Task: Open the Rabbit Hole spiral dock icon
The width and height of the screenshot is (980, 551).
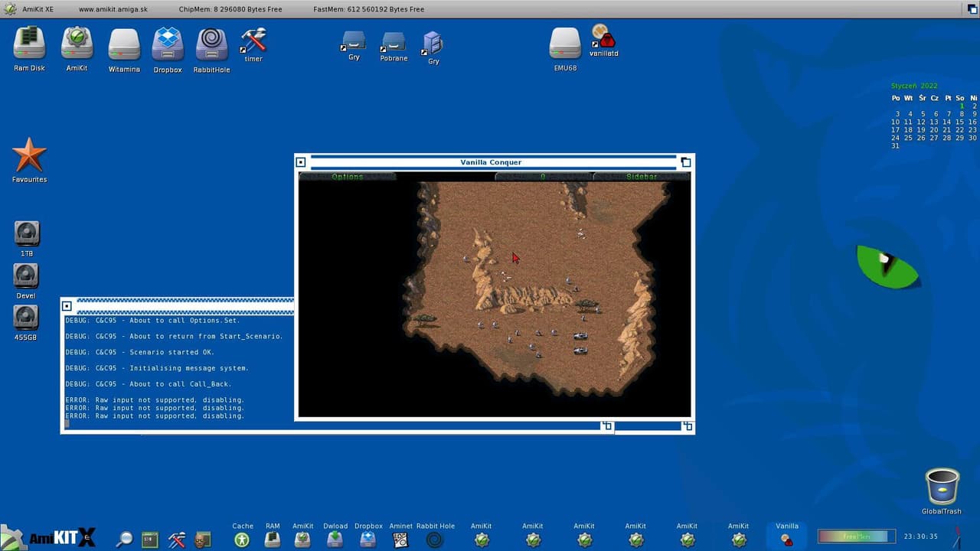Action: pyautogui.click(x=435, y=540)
